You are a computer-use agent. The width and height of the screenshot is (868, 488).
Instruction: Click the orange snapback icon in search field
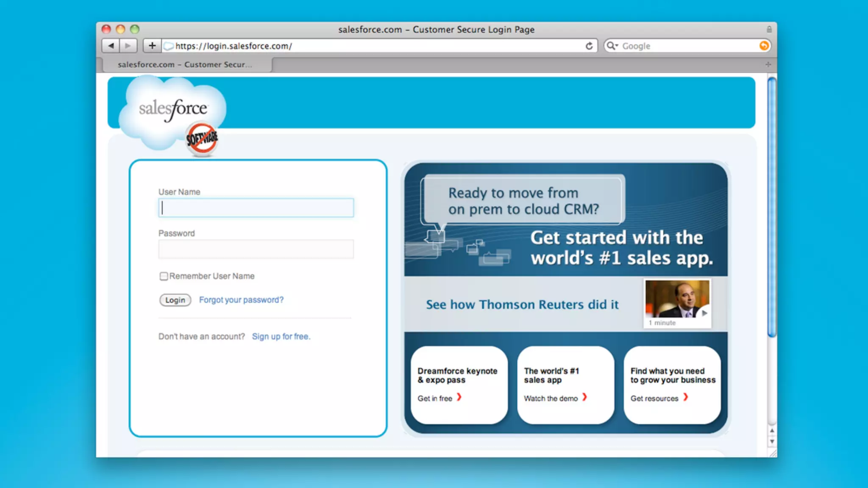[x=764, y=46]
